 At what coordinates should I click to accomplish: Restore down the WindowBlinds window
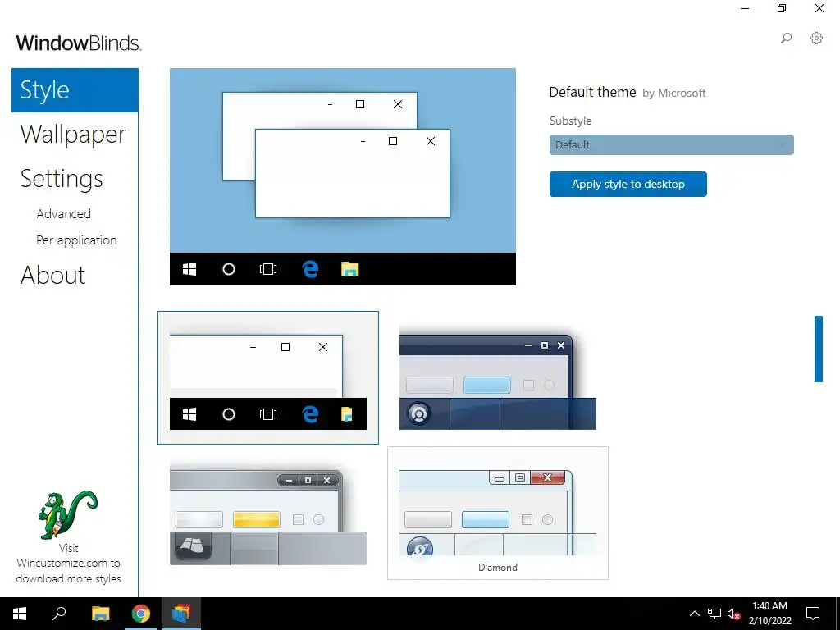click(782, 8)
